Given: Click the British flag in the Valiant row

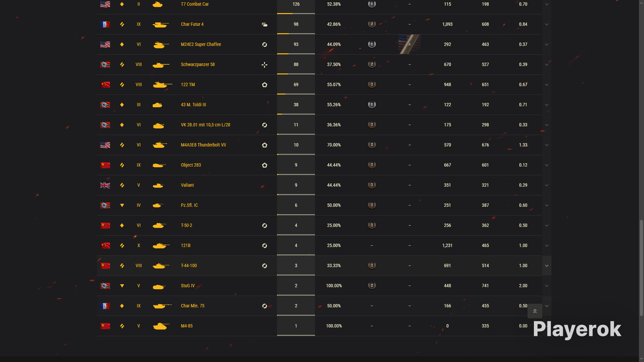Looking at the screenshot, I should click(105, 185).
